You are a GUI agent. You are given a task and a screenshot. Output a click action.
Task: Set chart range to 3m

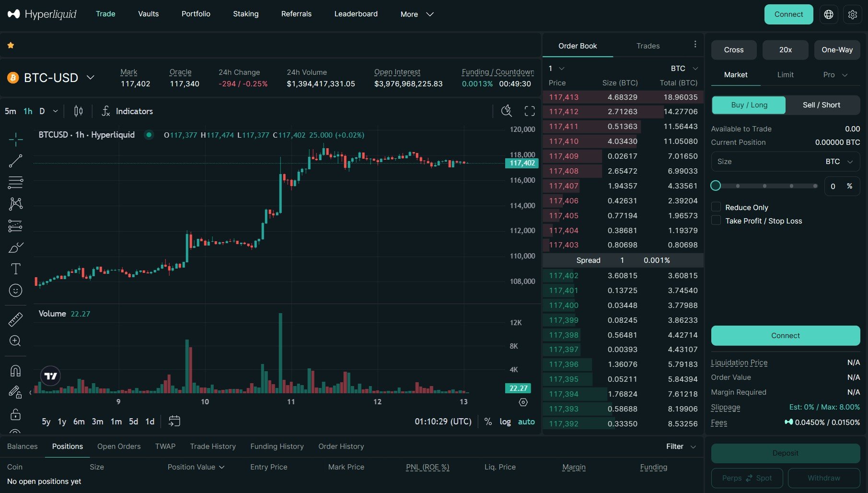pos(97,422)
